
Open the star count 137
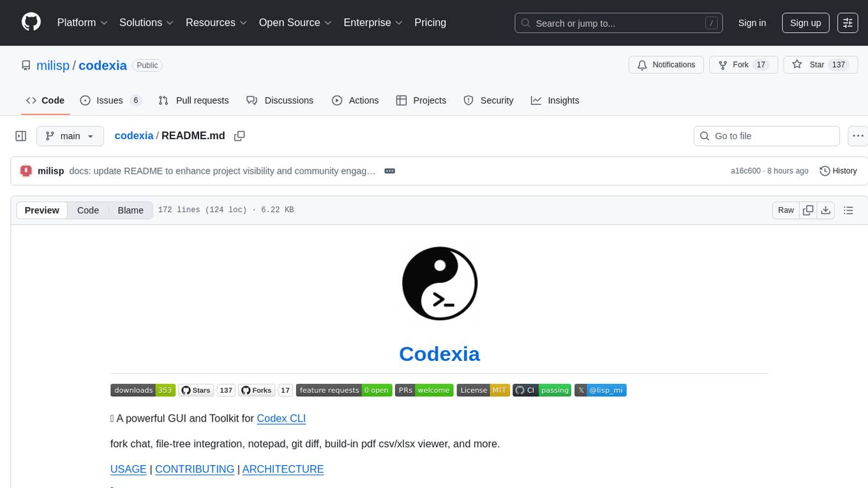point(839,65)
